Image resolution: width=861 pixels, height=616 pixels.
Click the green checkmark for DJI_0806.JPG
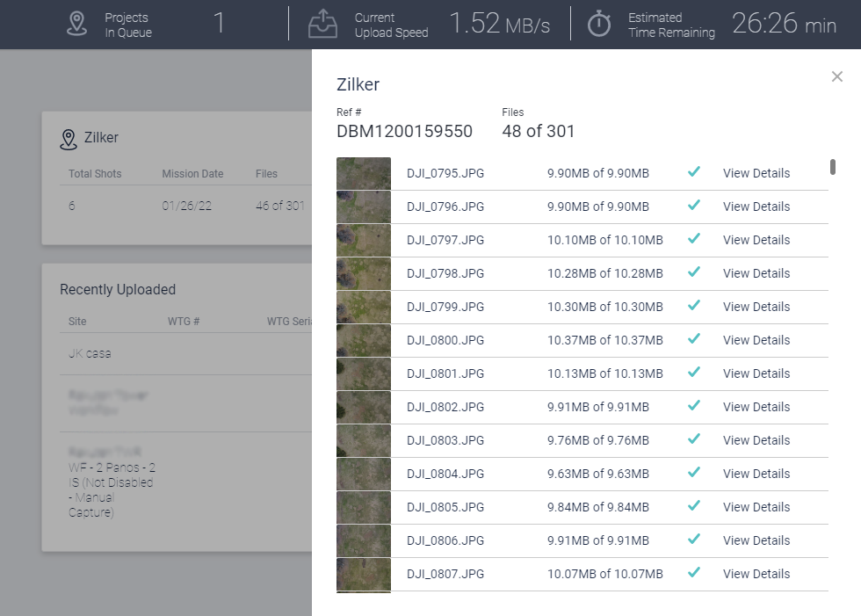pos(694,540)
